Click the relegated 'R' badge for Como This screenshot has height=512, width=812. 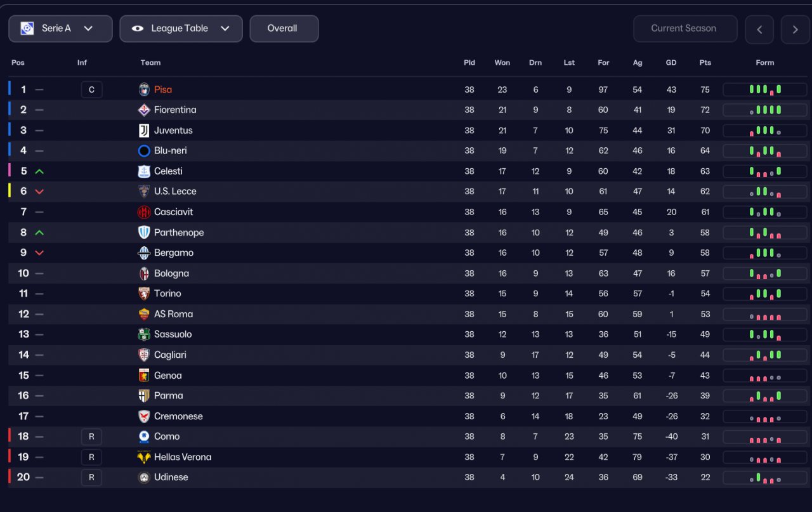coord(91,437)
